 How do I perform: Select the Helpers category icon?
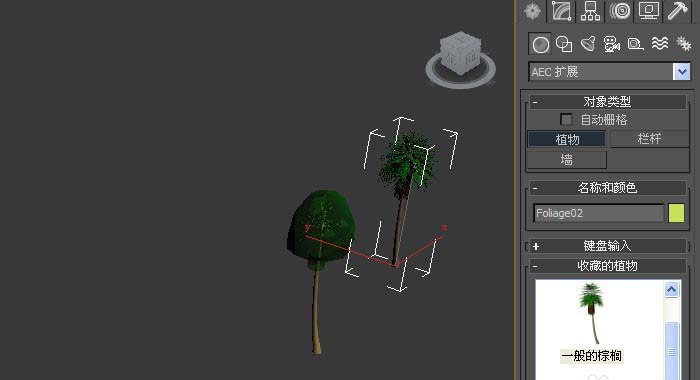coord(635,44)
